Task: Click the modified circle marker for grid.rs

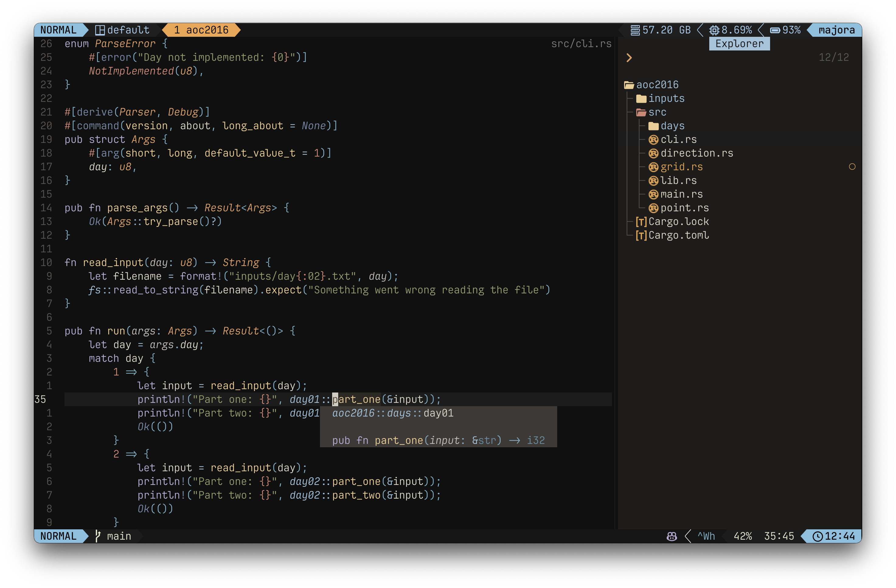Action: (852, 167)
